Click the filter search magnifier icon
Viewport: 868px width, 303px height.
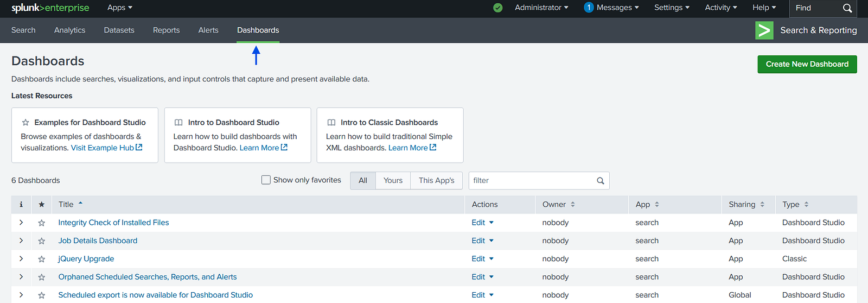click(x=601, y=181)
